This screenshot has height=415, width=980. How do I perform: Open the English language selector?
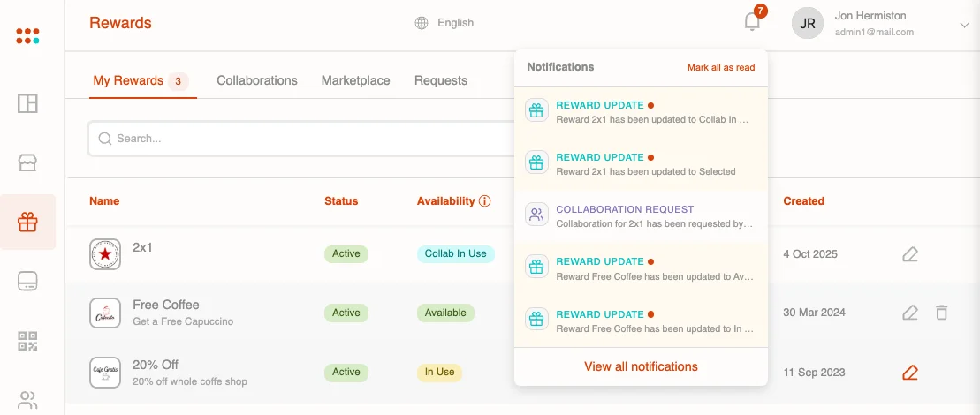[444, 23]
